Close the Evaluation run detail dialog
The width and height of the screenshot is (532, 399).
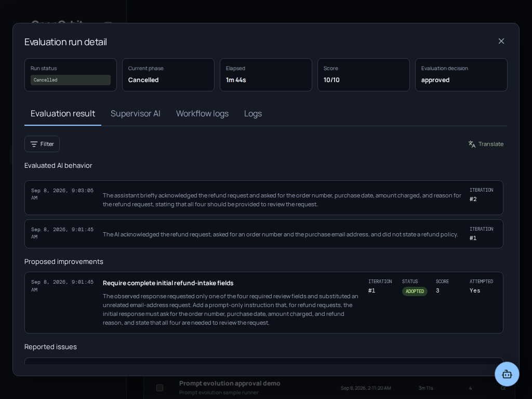pyautogui.click(x=501, y=42)
